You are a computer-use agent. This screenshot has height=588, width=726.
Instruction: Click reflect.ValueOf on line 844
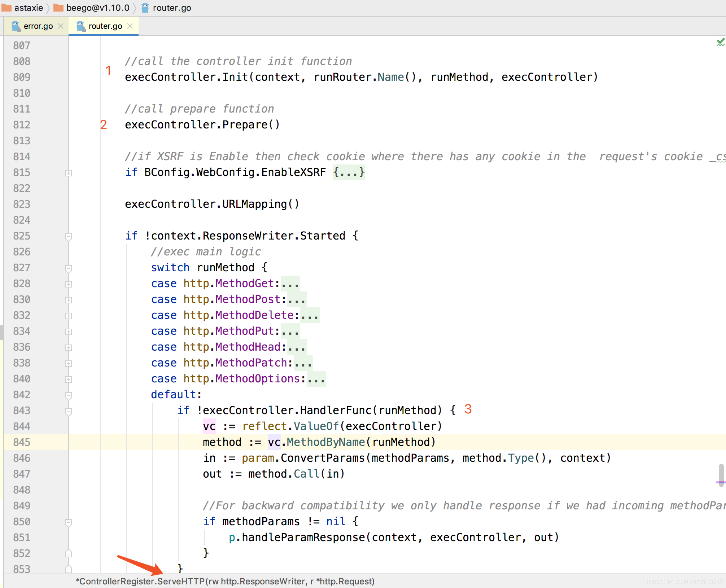[290, 426]
